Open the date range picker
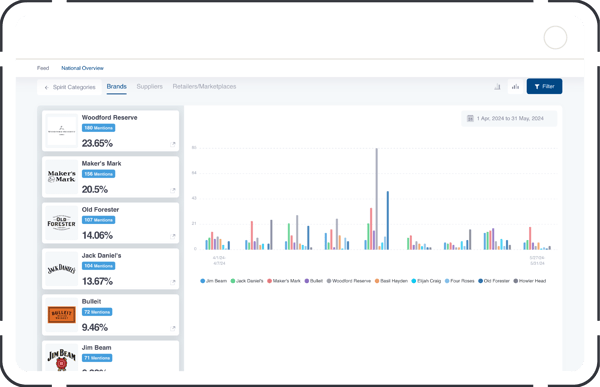600x387 pixels. (x=509, y=119)
